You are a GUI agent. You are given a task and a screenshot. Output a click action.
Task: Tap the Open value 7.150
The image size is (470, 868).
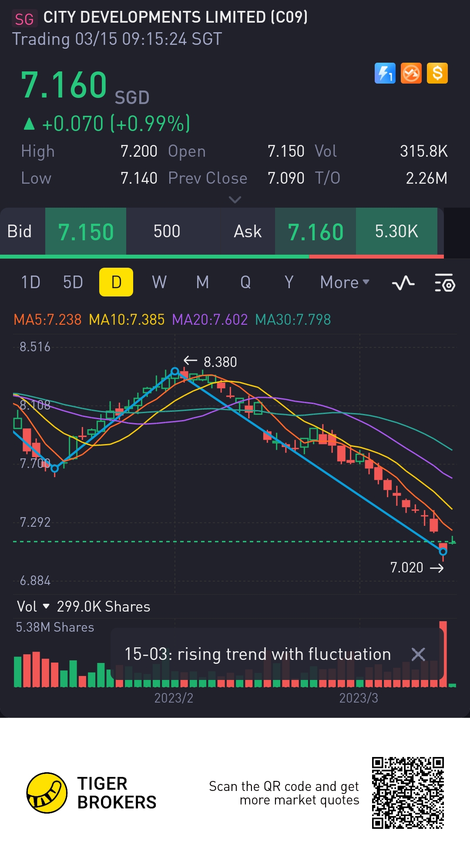[x=286, y=151]
